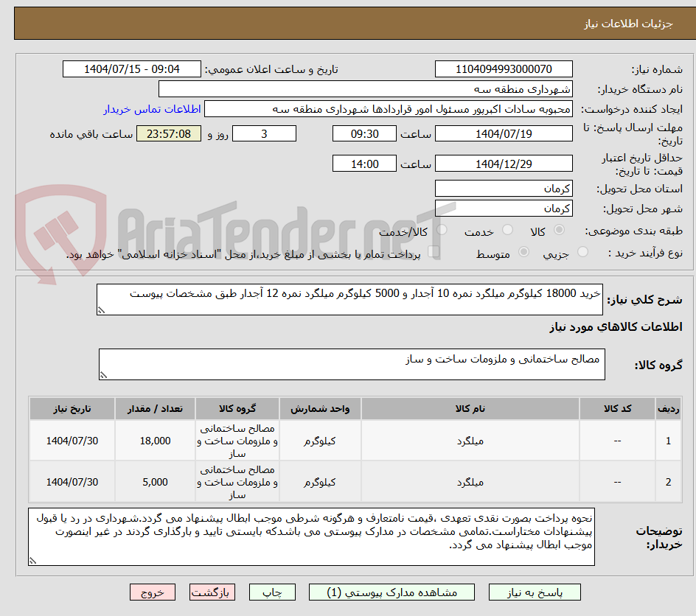Image resolution: width=696 pixels, height=616 pixels.
Task: Click the نام کالا column header
Action: [470, 408]
